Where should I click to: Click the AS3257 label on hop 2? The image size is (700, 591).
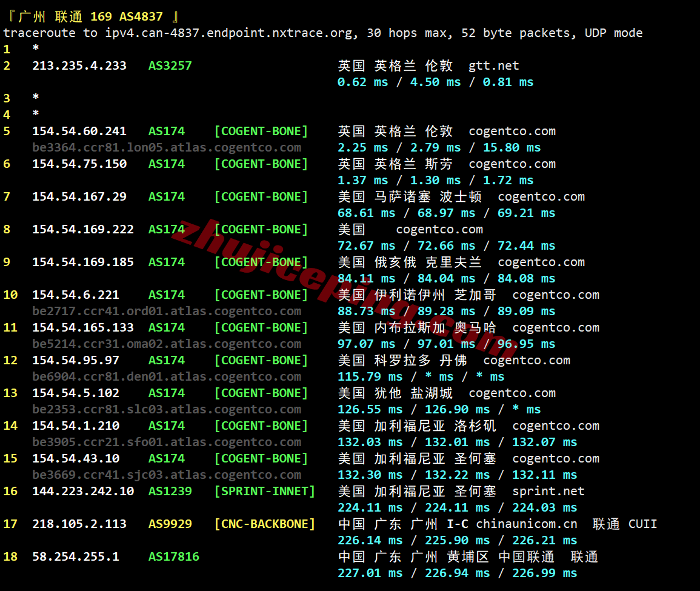point(169,65)
